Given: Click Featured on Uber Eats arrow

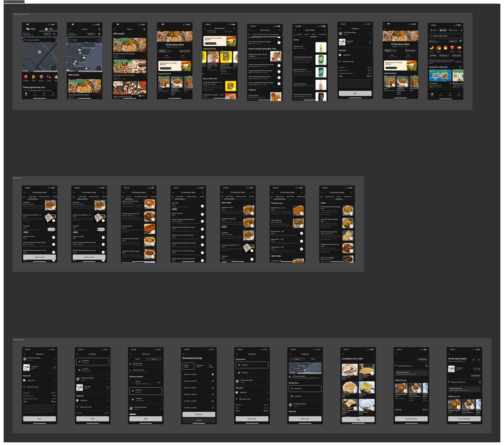Looking at the screenshot, I should point(460,67).
